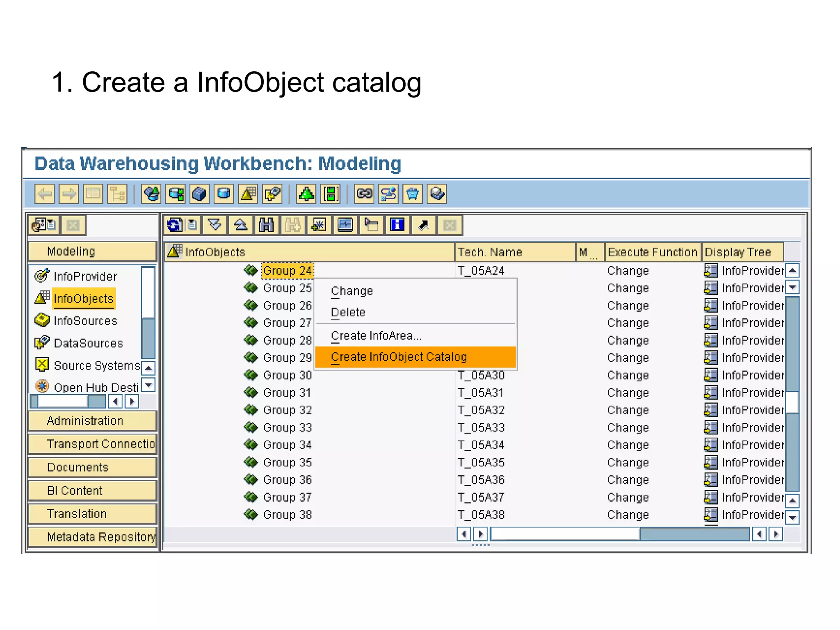Select InfoProvider in the Modeling list
The height and width of the screenshot is (630, 840).
coord(85,276)
